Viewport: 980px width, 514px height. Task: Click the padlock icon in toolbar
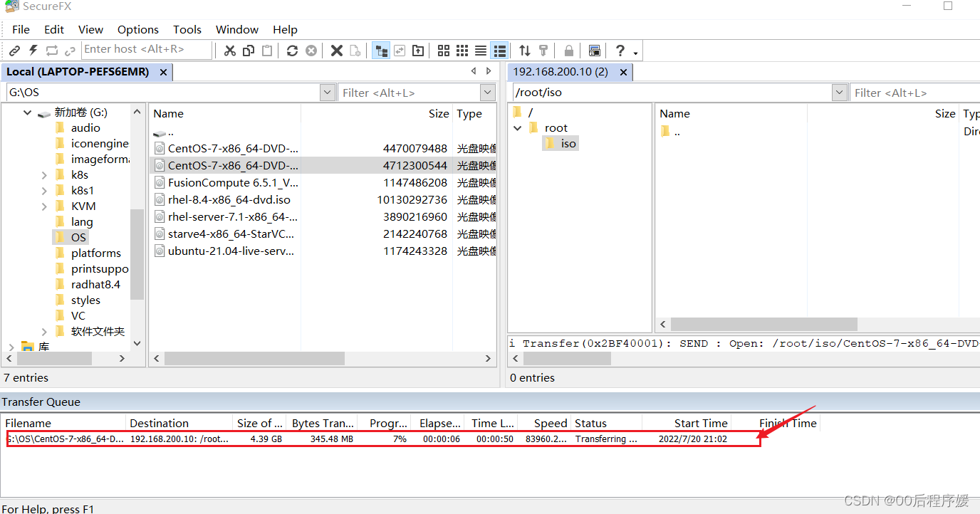[569, 51]
